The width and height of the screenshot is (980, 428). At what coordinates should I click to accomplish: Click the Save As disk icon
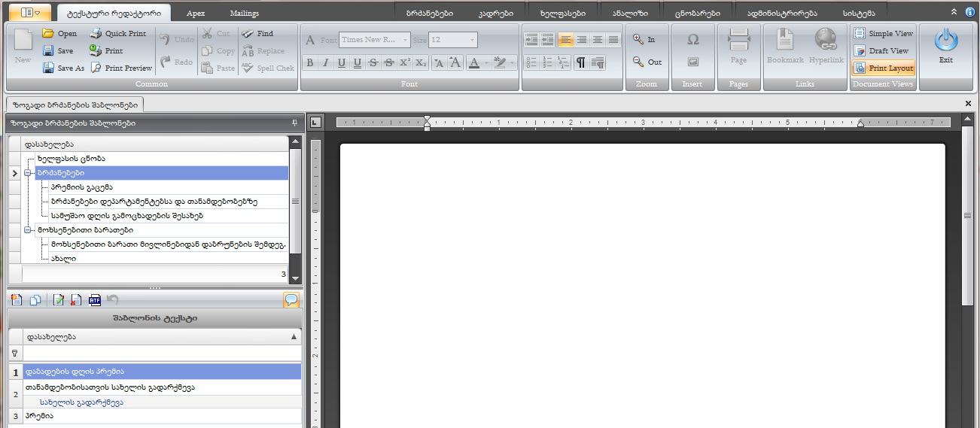point(48,68)
